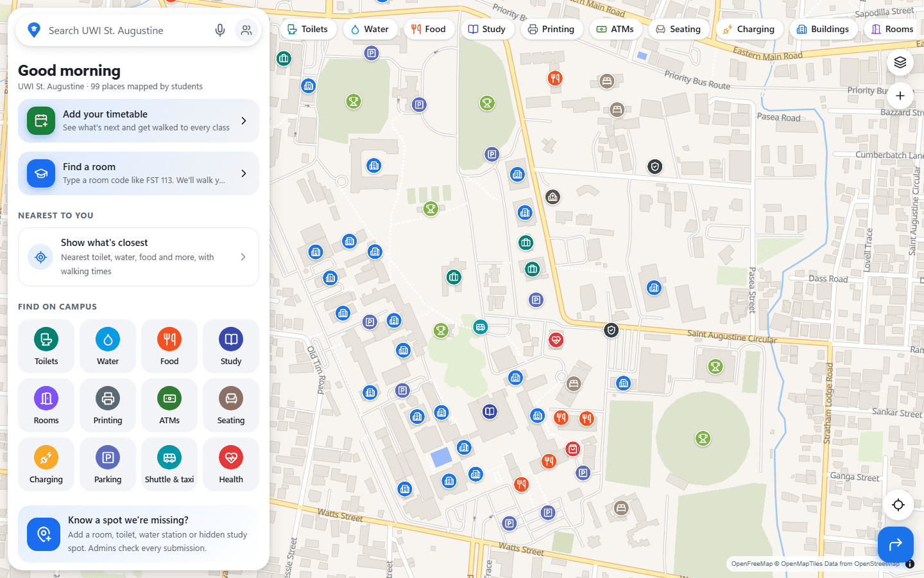This screenshot has width=924, height=578.
Task: Open the blue directions button
Action: pyautogui.click(x=896, y=545)
